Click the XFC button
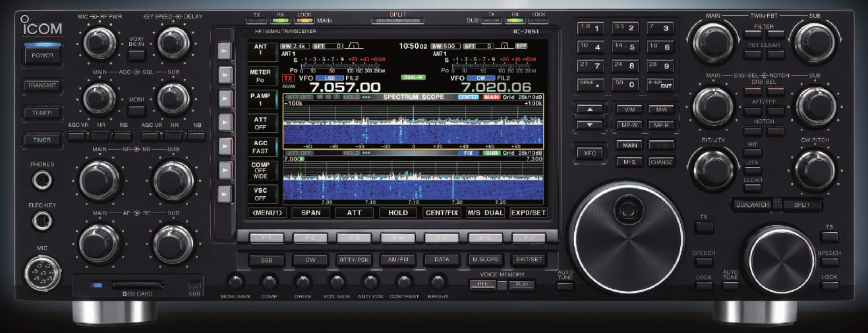The image size is (868, 333). click(x=590, y=153)
